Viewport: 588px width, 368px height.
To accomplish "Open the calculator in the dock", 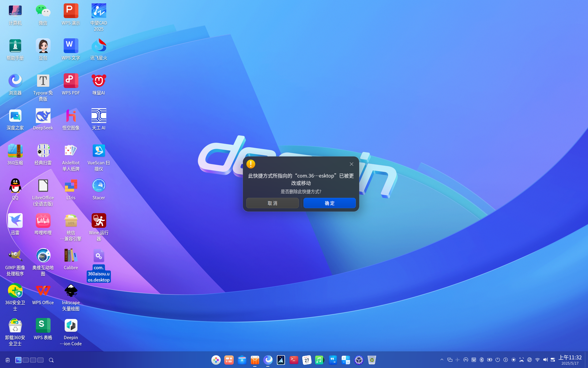I will tap(346, 360).
